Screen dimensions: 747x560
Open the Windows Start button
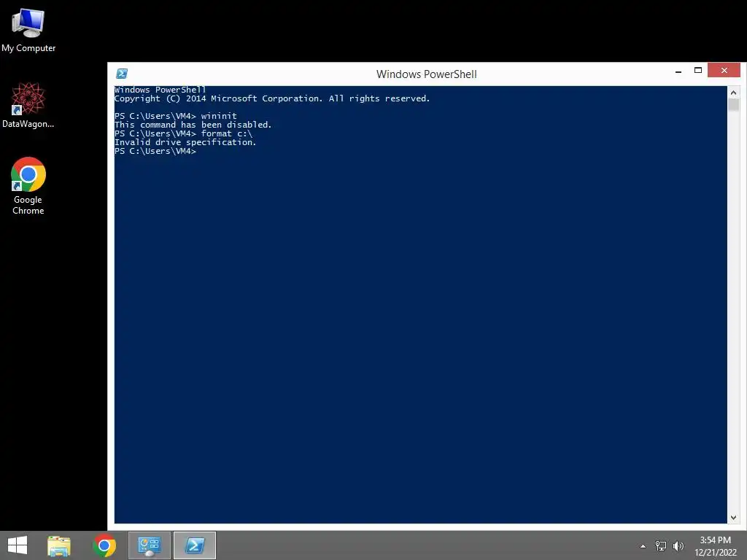tap(18, 545)
